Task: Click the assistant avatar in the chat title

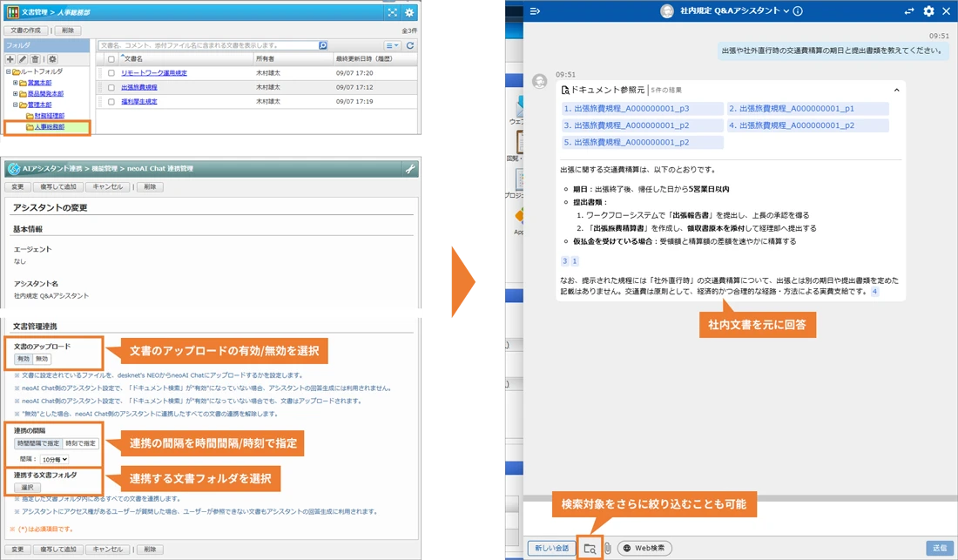Action: 667,11
